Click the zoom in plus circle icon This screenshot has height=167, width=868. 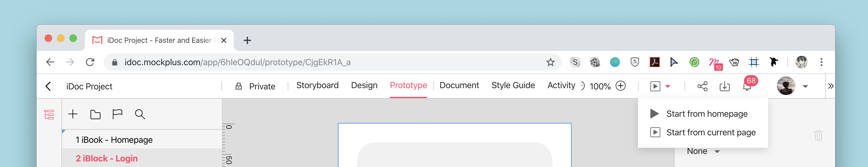click(621, 86)
